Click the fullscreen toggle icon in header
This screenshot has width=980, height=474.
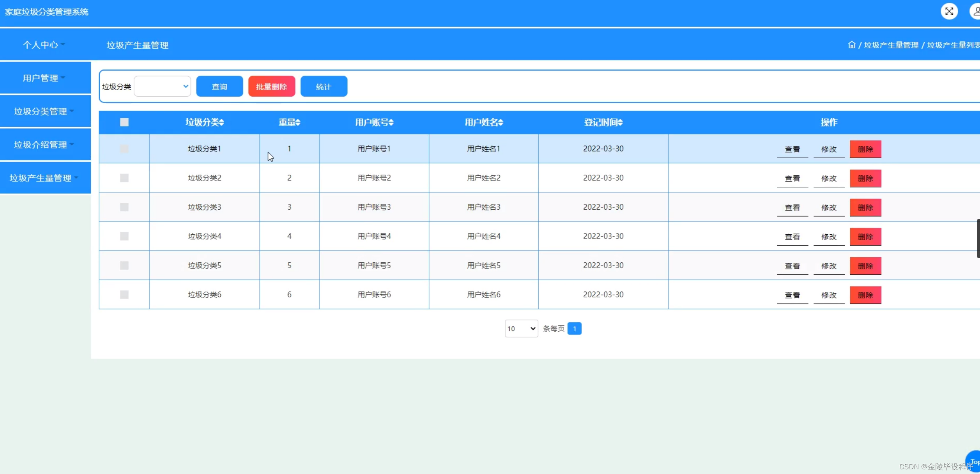[949, 11]
